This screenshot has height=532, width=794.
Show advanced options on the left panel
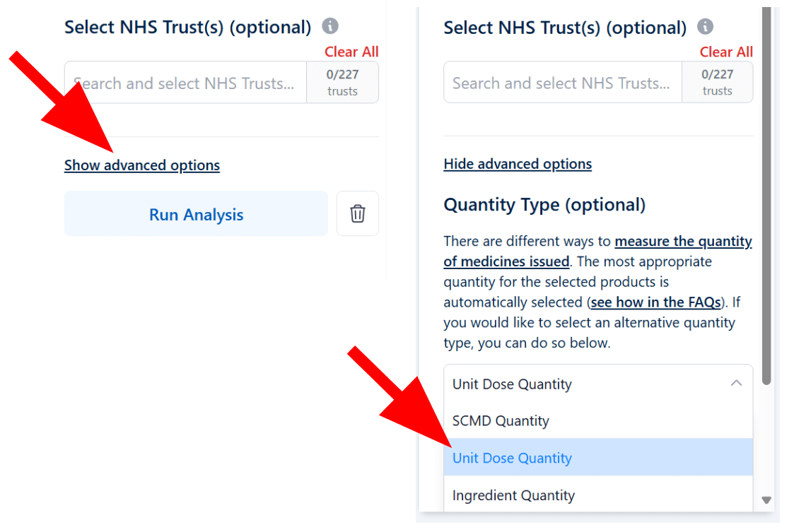141,165
